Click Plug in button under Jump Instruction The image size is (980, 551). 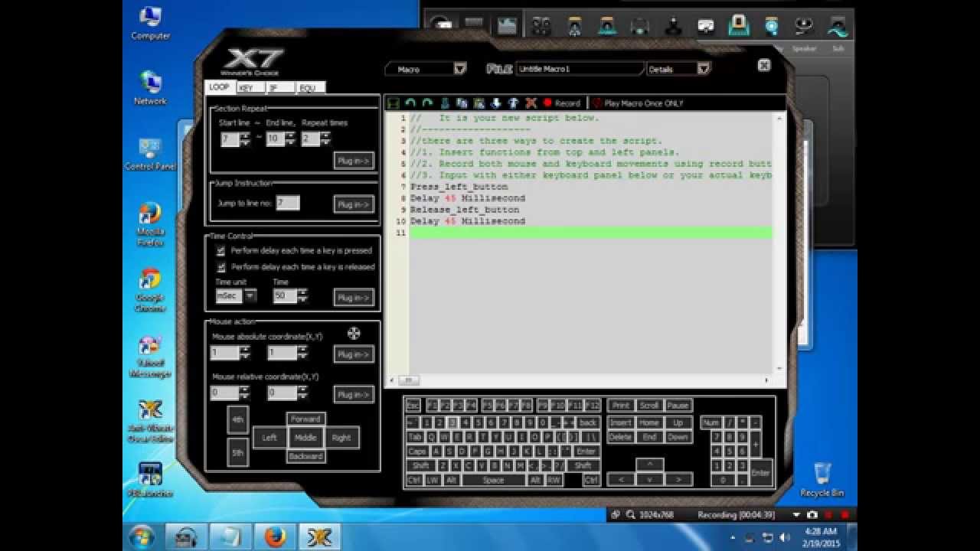[x=354, y=204]
